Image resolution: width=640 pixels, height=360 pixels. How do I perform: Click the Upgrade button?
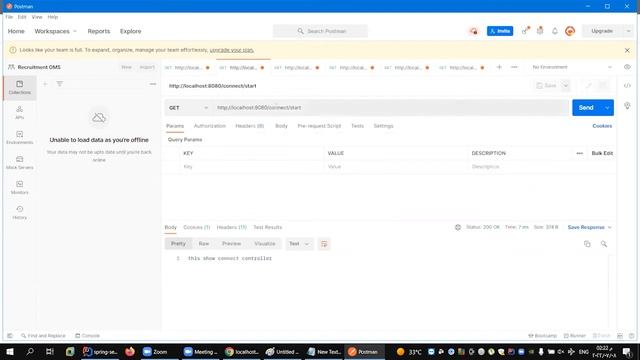(602, 31)
